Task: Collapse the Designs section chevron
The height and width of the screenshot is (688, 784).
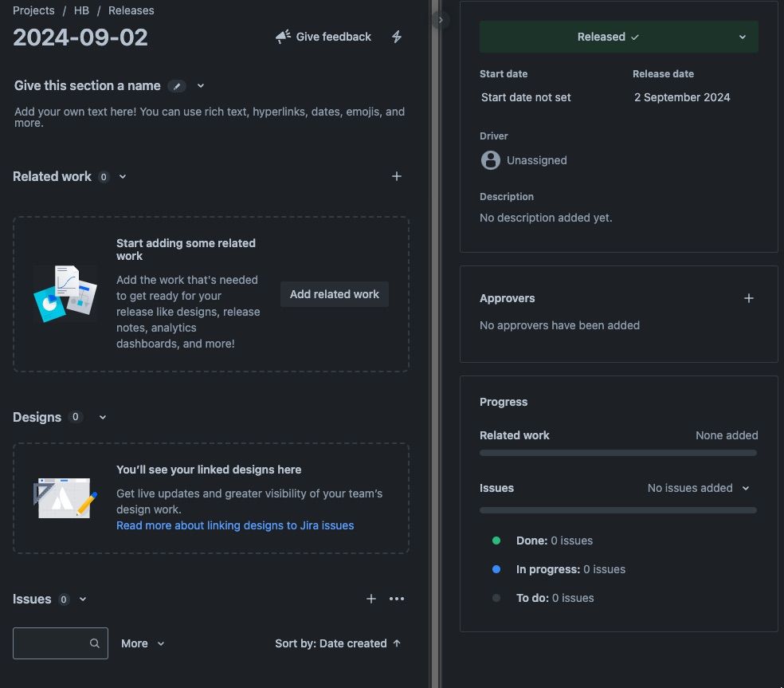Action: click(103, 417)
